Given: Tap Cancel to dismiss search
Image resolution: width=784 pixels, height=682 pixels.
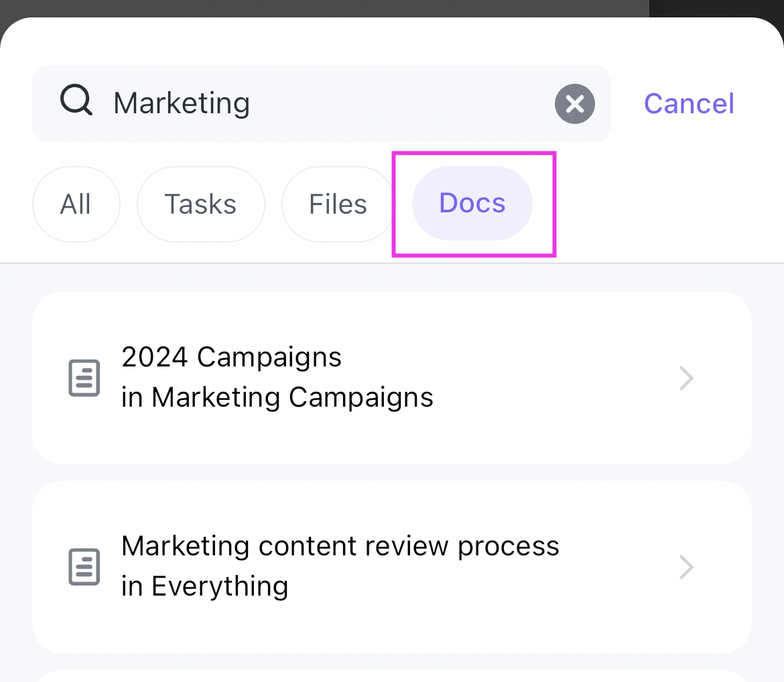Looking at the screenshot, I should pos(688,103).
